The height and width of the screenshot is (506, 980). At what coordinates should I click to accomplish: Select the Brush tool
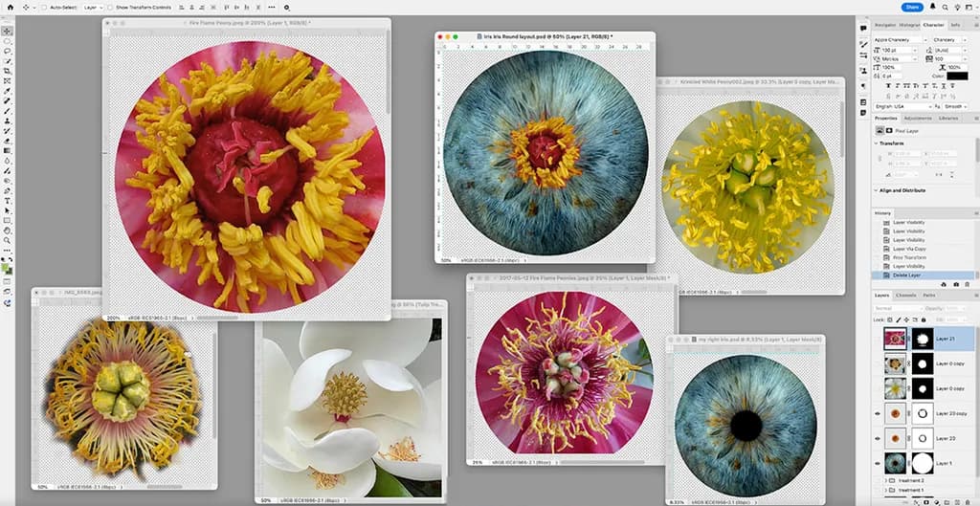coord(8,111)
